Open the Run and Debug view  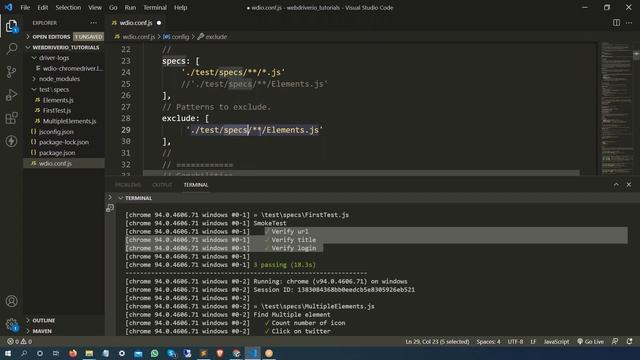pos(11,95)
